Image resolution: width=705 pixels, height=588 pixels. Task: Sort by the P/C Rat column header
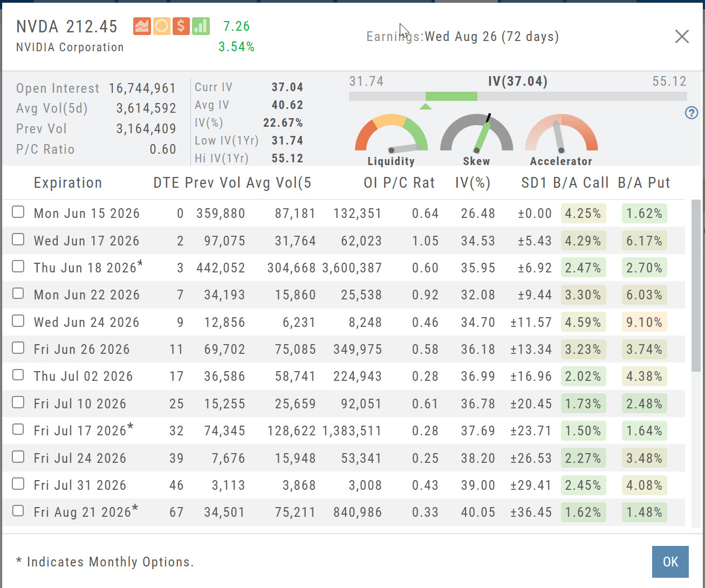pyautogui.click(x=409, y=183)
